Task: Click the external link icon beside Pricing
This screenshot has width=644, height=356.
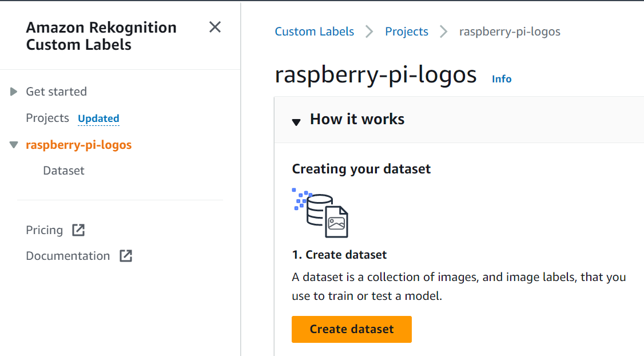Action: point(78,230)
